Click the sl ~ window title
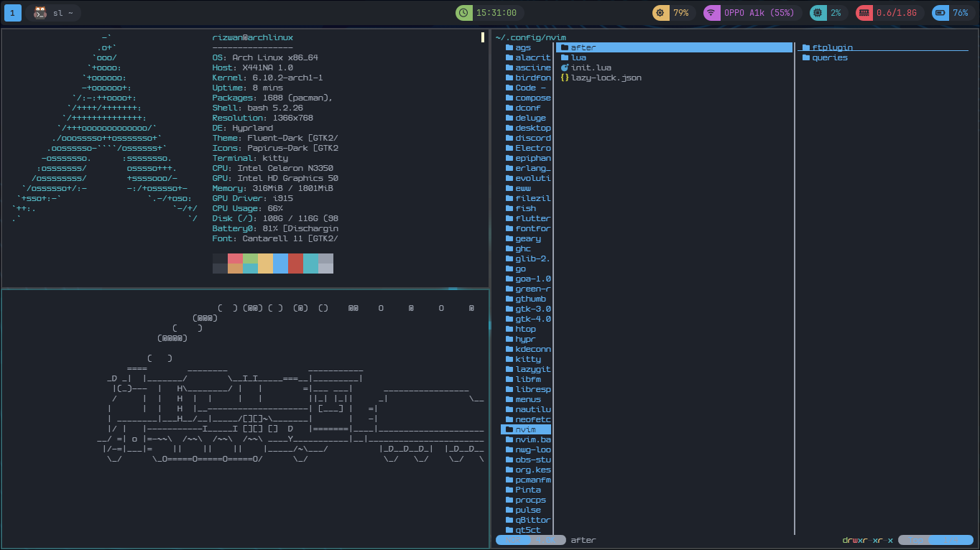Image resolution: width=980 pixels, height=550 pixels. [61, 12]
